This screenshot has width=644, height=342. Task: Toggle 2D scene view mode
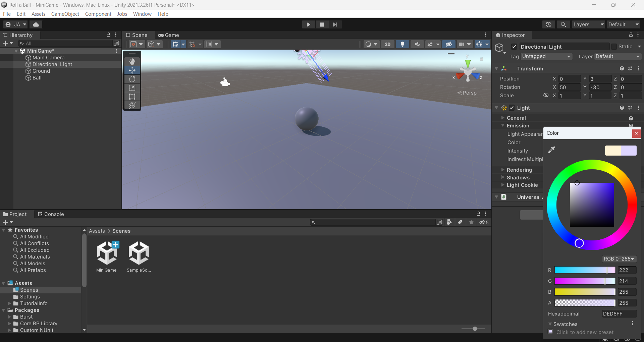(x=388, y=44)
